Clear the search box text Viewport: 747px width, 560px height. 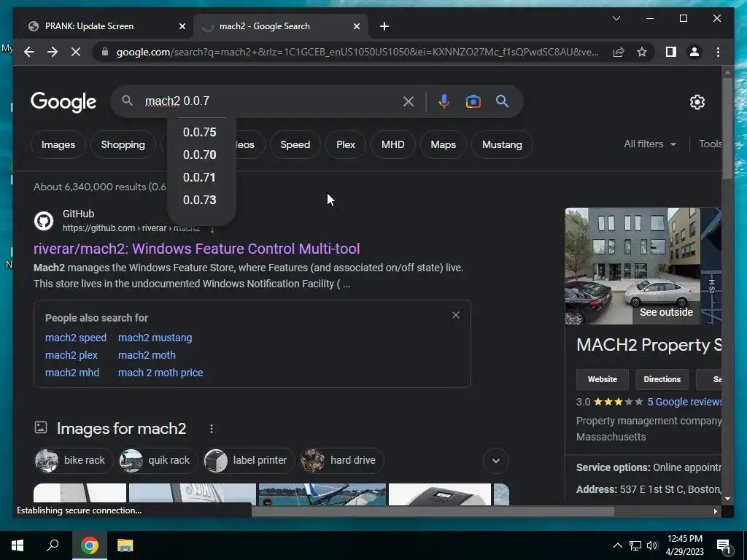[409, 101]
